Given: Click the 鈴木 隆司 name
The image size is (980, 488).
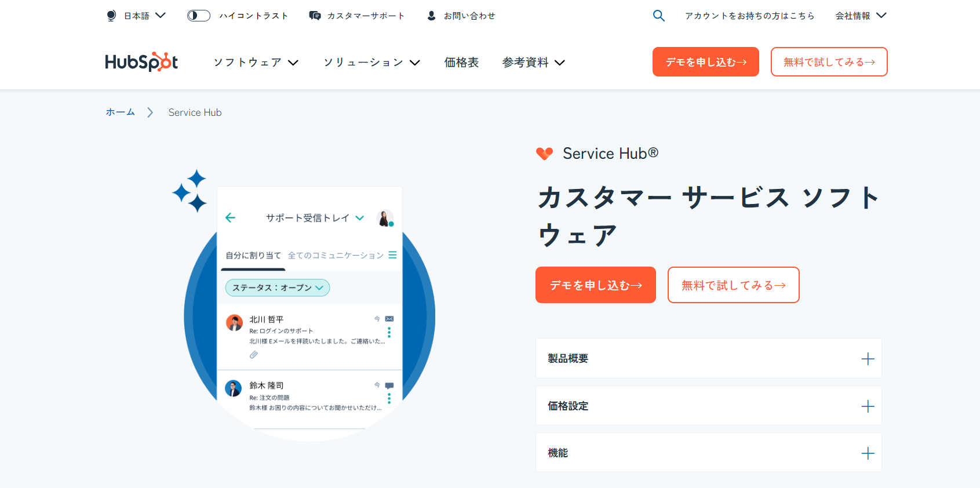Looking at the screenshot, I should pyautogui.click(x=267, y=385).
